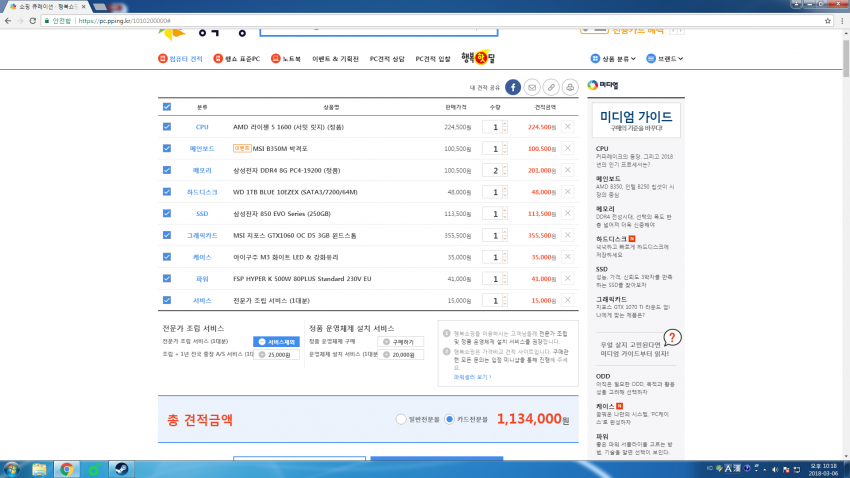Select the 카드전문몰 radio button
Viewport: 850px width, 478px height.
[449, 419]
